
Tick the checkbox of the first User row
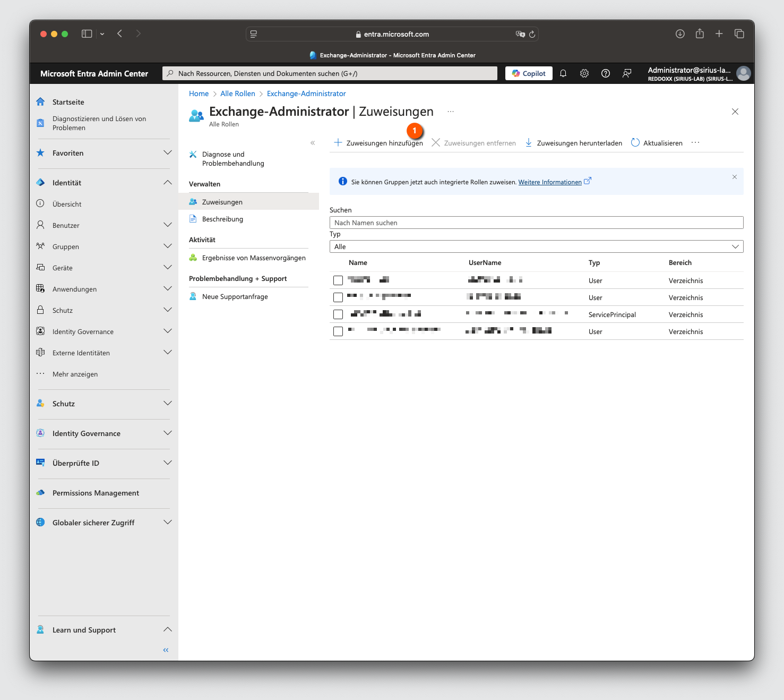(x=338, y=280)
